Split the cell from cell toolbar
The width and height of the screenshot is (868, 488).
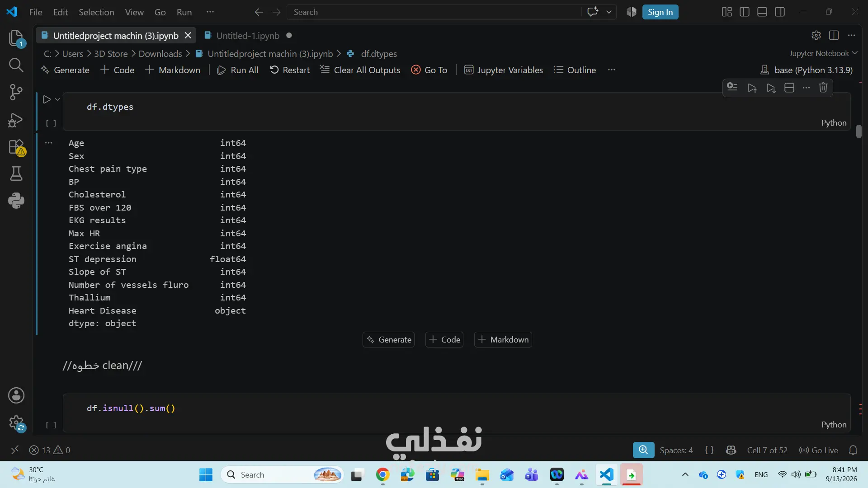[789, 88]
